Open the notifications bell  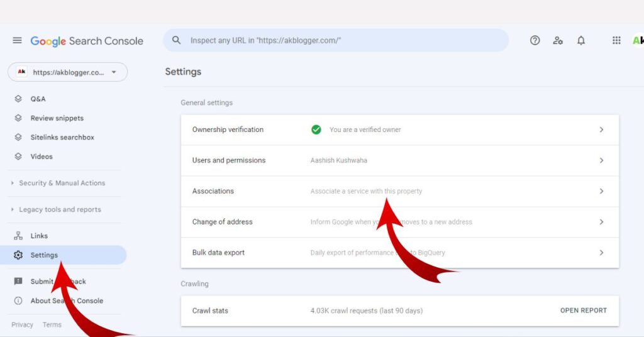pos(580,40)
